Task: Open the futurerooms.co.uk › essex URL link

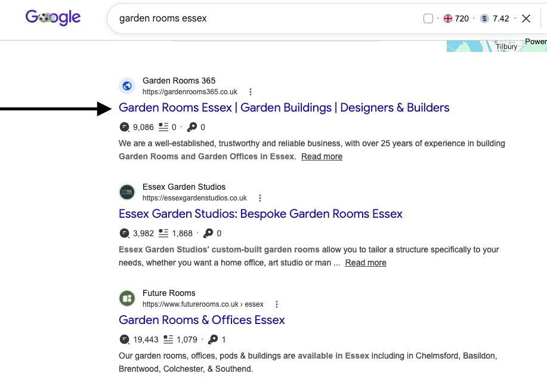Action: tap(203, 304)
